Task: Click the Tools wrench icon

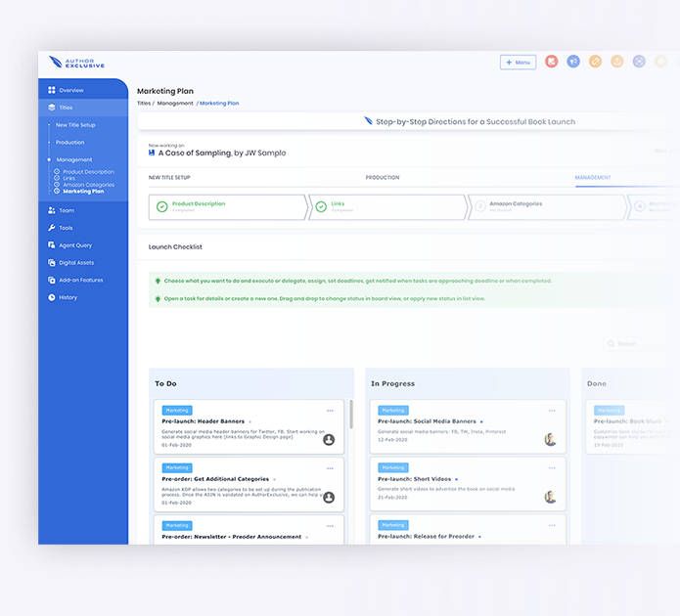Action: pos(52,228)
